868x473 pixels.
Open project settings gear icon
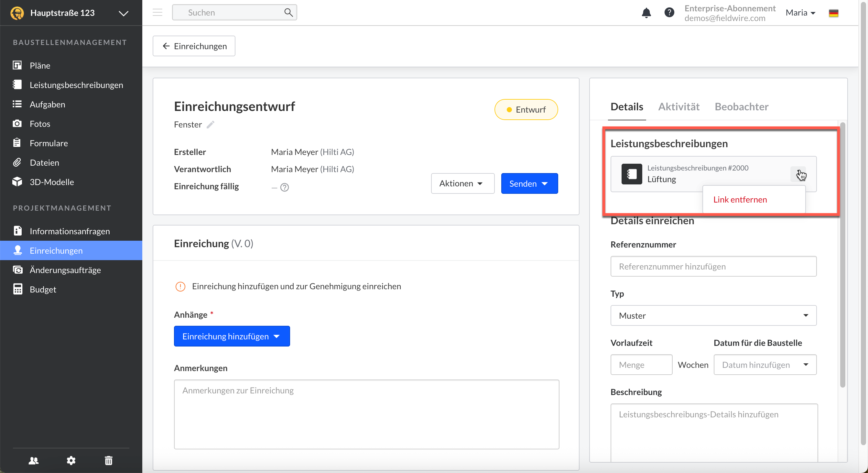[71, 460]
